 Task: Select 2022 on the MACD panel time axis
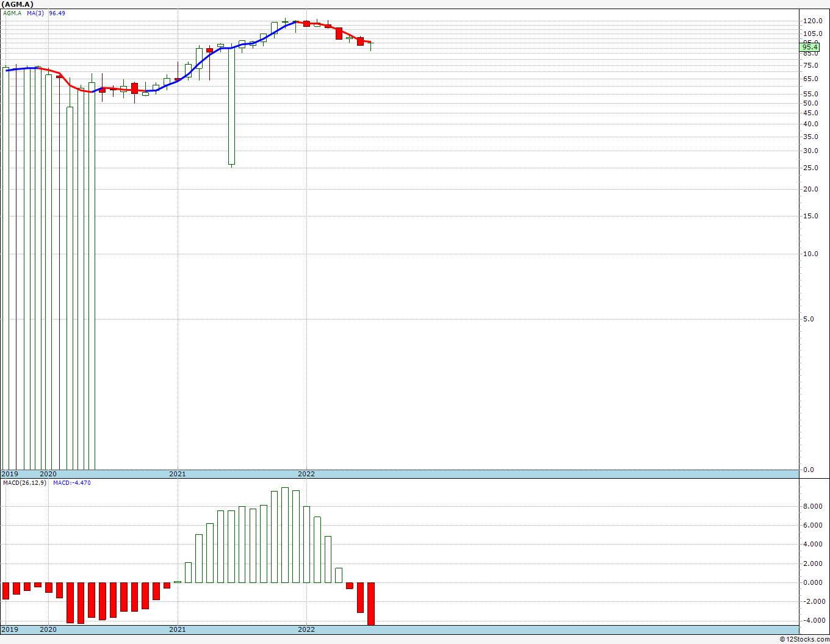pos(306,629)
